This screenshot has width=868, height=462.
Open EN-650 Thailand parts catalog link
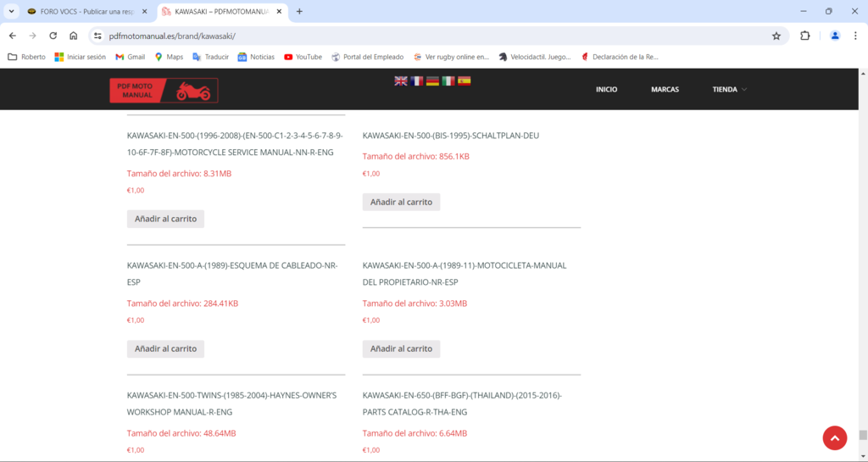462,404
